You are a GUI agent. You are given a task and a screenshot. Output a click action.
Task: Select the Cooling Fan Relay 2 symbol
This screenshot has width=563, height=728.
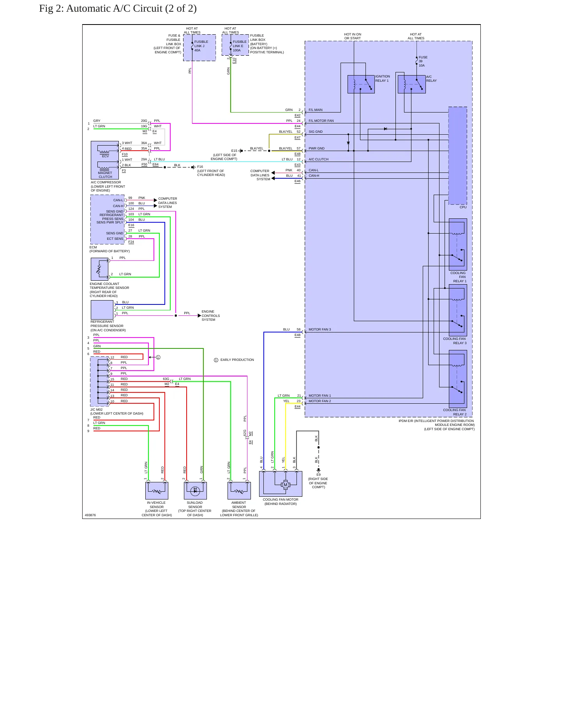[458, 379]
